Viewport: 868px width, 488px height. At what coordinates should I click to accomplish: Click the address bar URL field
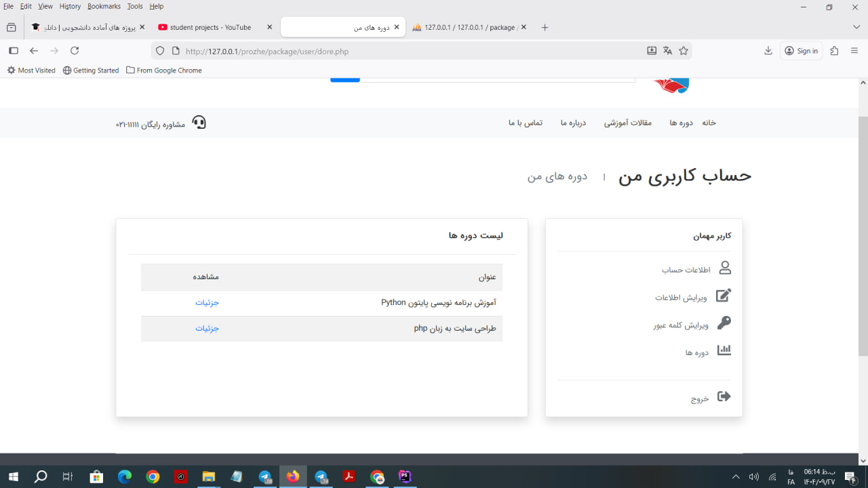407,51
